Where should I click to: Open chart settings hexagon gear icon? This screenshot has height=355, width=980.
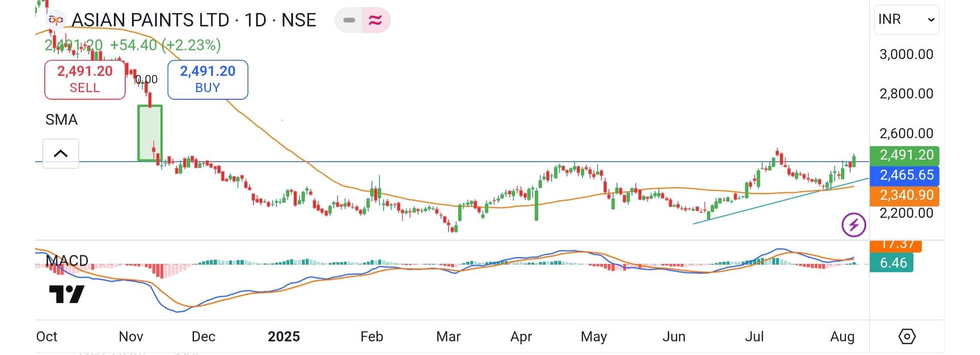click(907, 336)
